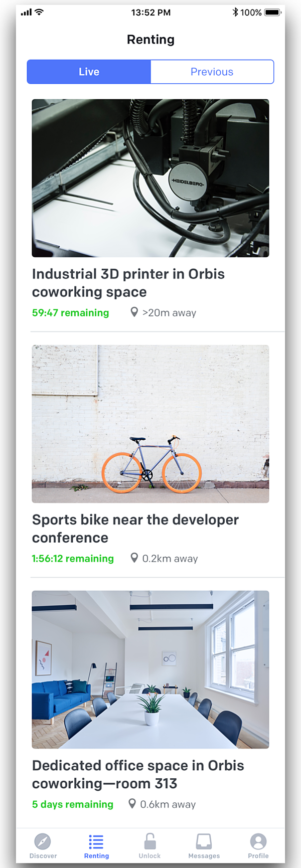This screenshot has height=868, width=301.
Task: Tap the 1:56:12 remaining timer
Action: (73, 559)
